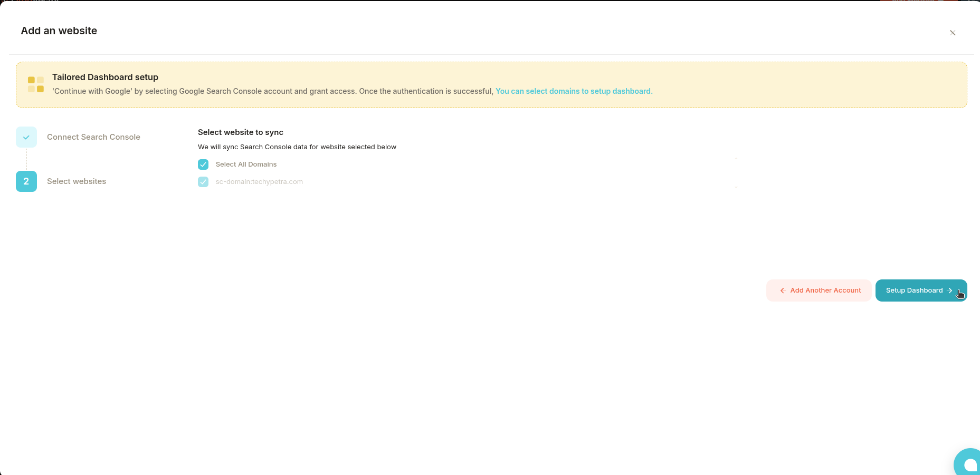Select the Select websites step

click(x=77, y=181)
